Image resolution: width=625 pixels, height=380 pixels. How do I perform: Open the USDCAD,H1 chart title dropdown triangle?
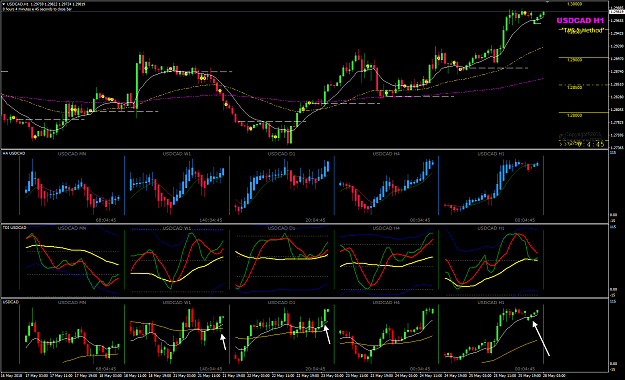4,4
